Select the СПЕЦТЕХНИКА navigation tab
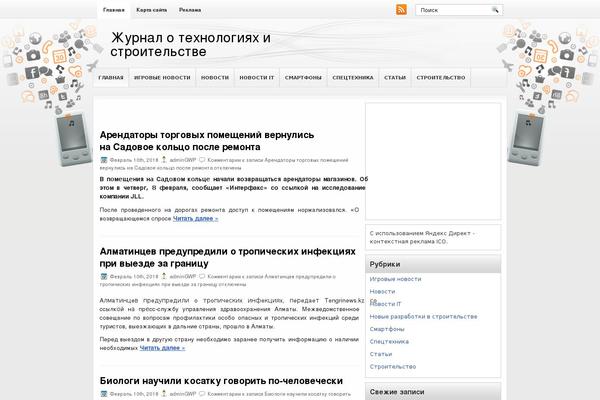 coord(353,78)
